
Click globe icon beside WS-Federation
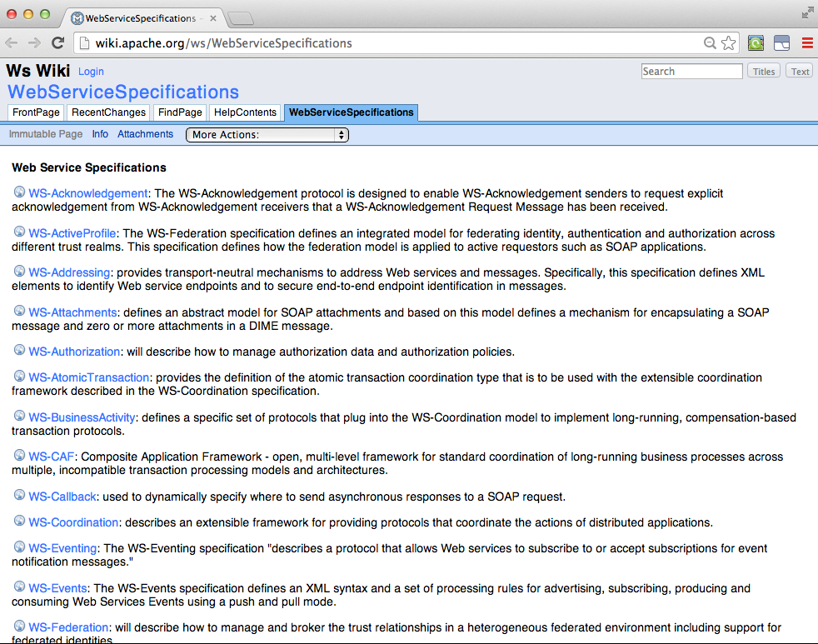click(x=19, y=626)
